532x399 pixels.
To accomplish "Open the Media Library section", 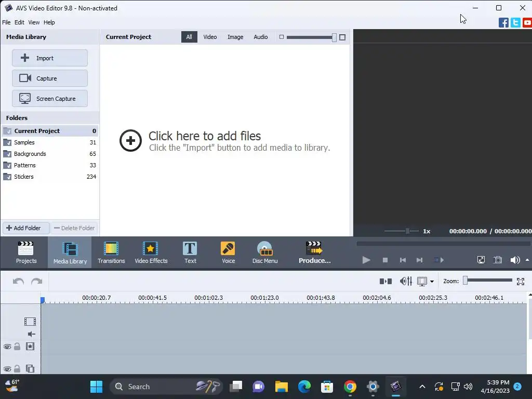I will point(70,252).
